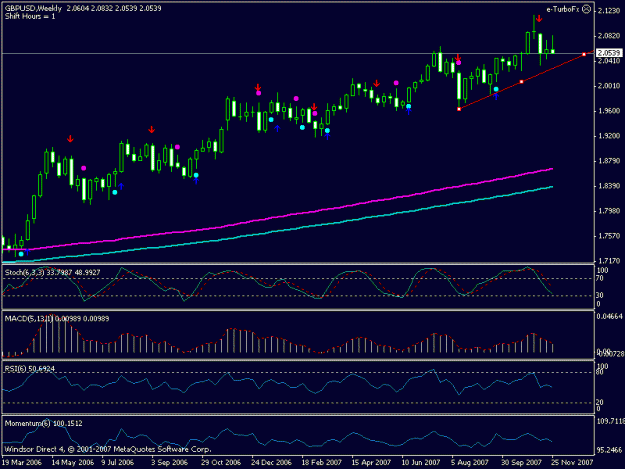
Task: Click the highlighted 2.0539 current price tag
Action: tap(609, 53)
